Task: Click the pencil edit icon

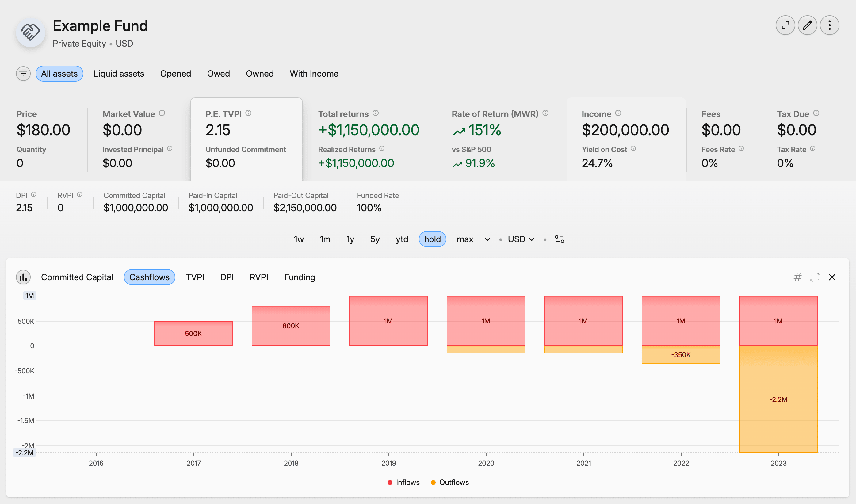Action: tap(807, 25)
